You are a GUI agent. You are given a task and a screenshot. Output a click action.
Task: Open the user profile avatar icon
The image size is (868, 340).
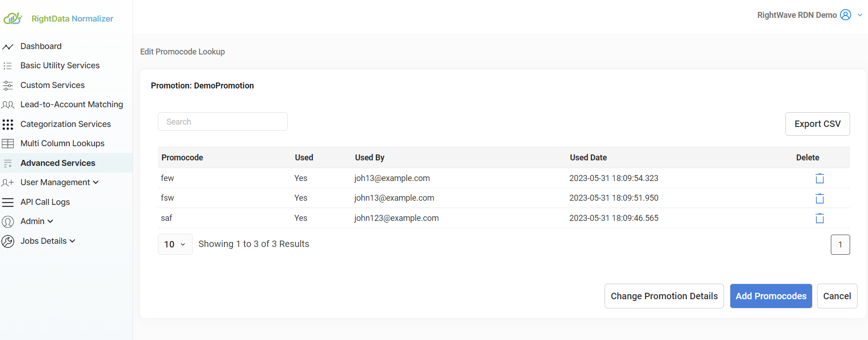(845, 15)
